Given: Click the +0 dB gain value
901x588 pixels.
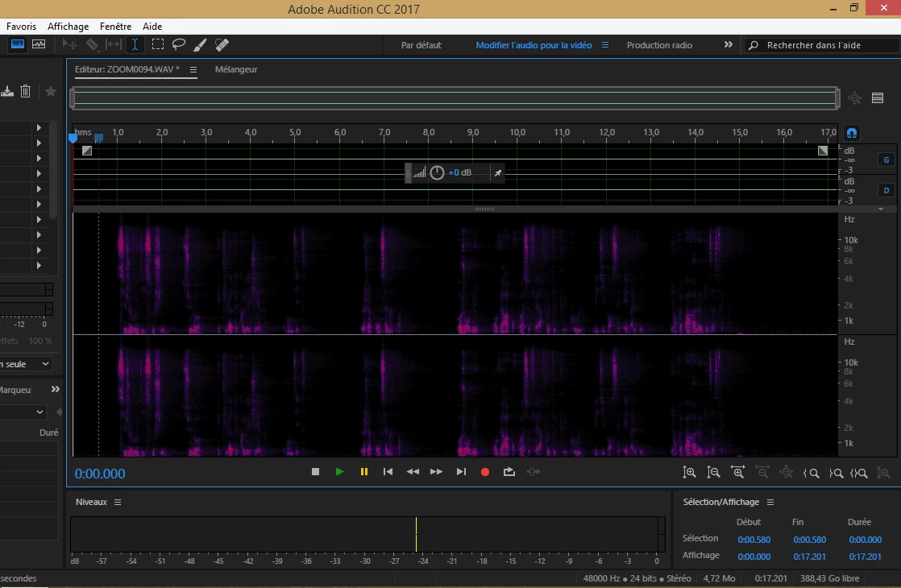Looking at the screenshot, I should pyautogui.click(x=459, y=172).
